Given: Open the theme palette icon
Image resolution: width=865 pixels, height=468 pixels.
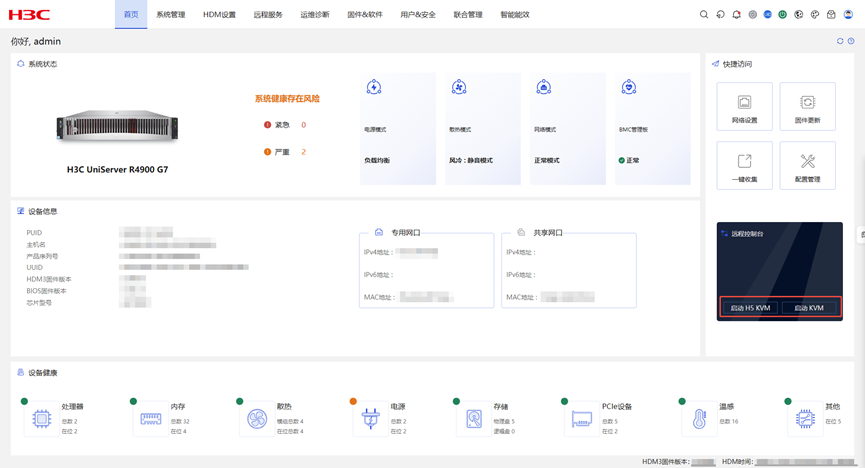Looking at the screenshot, I should [815, 15].
